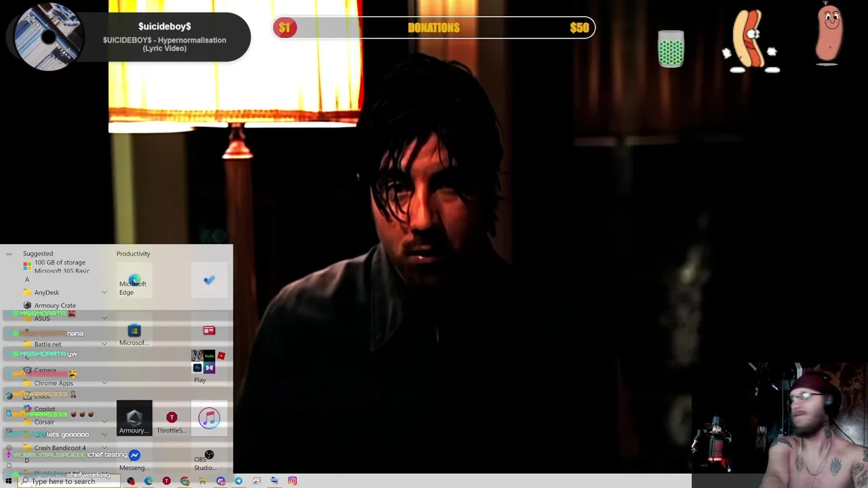Jump via letter A section header
The height and width of the screenshot is (488, 868).
point(27,280)
